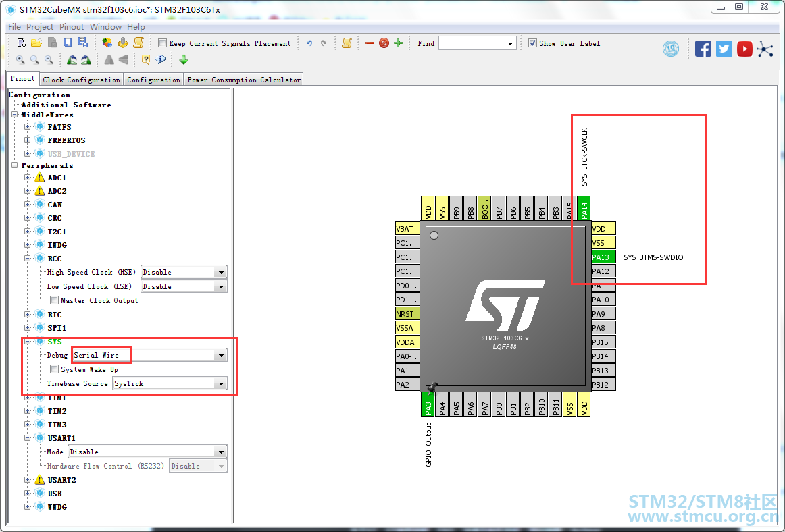Screen dimensions: 785x532
Task: Switch to the Configuration tab
Action: pyautogui.click(x=154, y=80)
